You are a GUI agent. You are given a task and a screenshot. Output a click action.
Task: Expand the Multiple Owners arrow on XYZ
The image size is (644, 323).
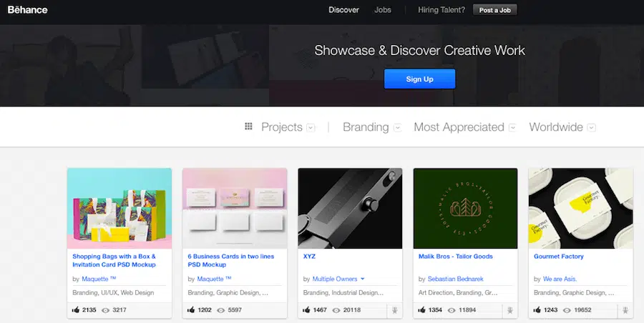pos(363,279)
